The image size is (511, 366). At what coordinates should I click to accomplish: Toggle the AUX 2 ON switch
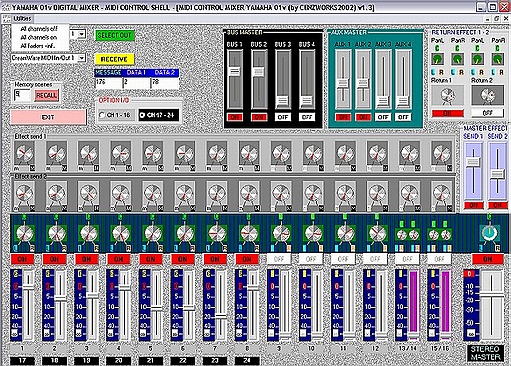pos(363,117)
